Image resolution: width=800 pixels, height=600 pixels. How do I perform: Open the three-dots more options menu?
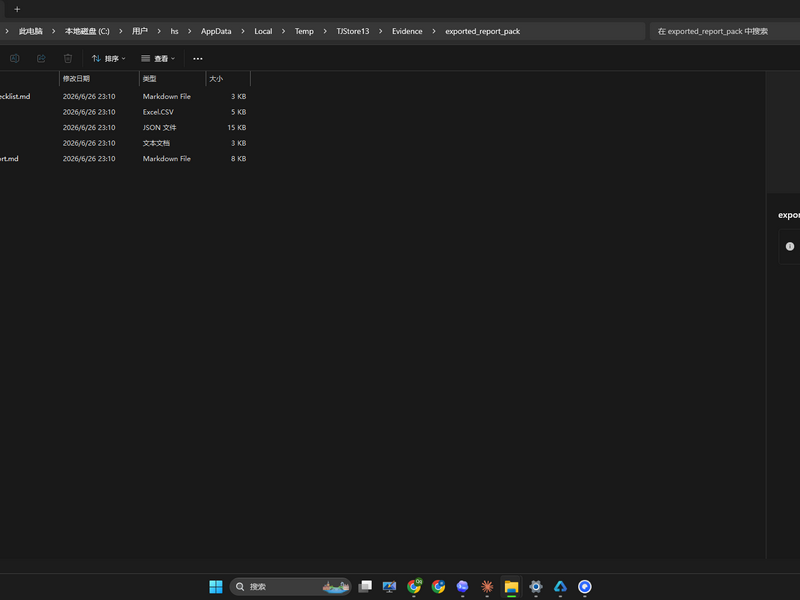[197, 59]
